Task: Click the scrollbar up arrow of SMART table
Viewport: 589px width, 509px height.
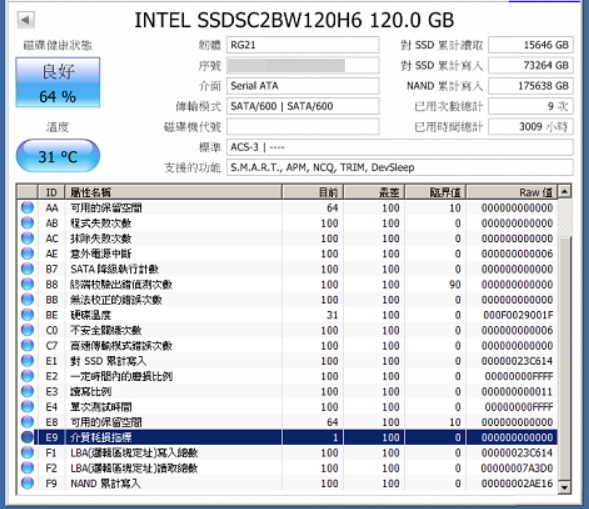Action: (564, 192)
